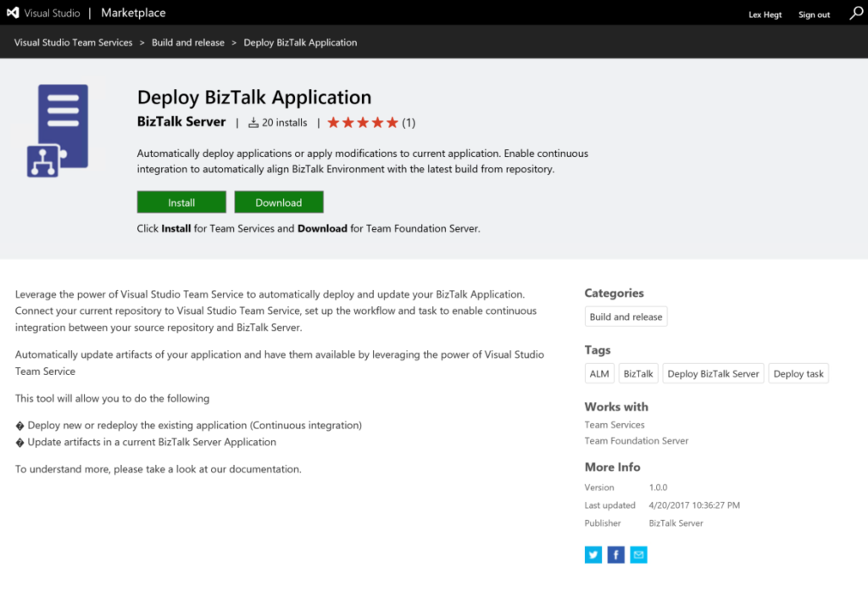Click the five-star rating stars
Image resolution: width=868 pixels, height=598 pixels.
(x=362, y=123)
